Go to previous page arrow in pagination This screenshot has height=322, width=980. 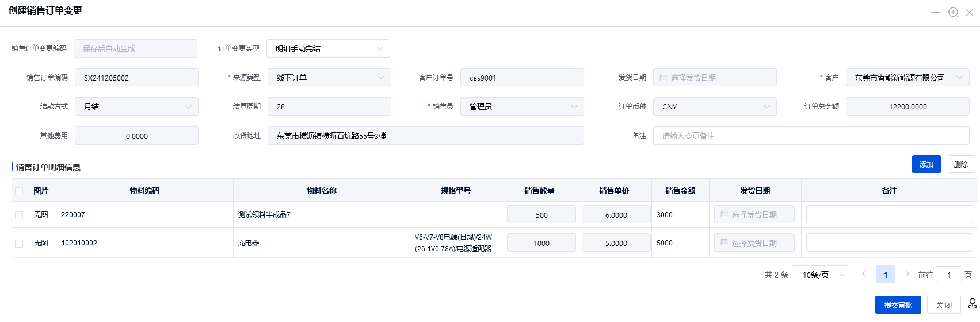click(x=864, y=274)
